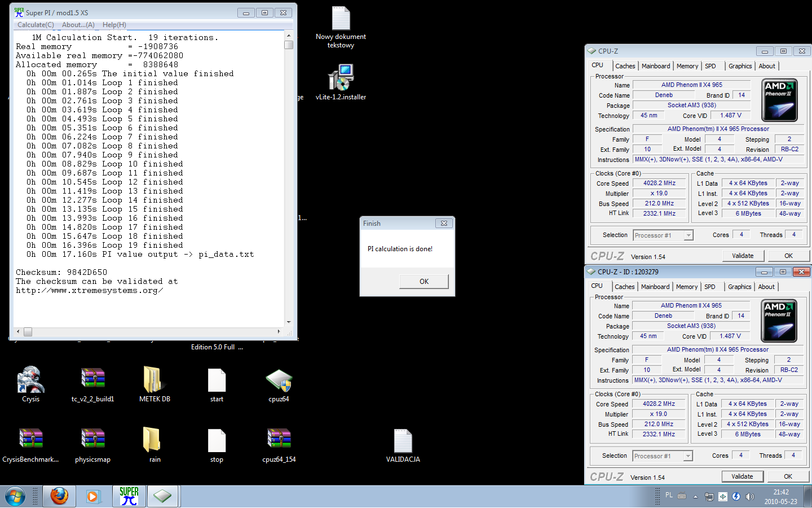The height and width of the screenshot is (508, 812).
Task: Close the Finish dialog with its X button
Action: (444, 224)
